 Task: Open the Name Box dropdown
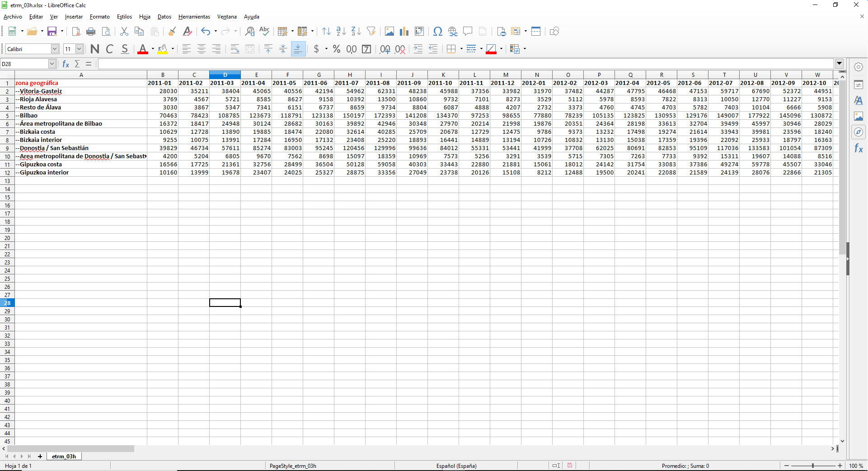click(52, 64)
